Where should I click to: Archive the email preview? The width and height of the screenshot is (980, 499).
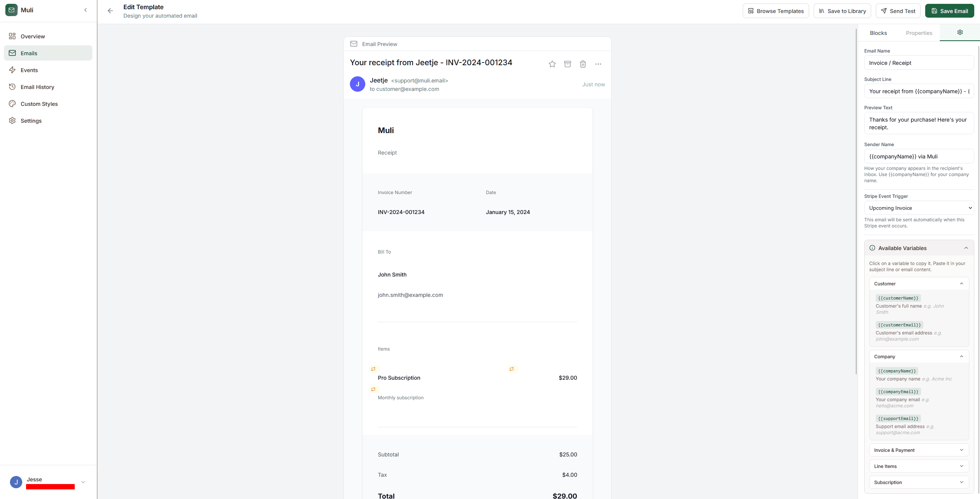[x=567, y=64]
